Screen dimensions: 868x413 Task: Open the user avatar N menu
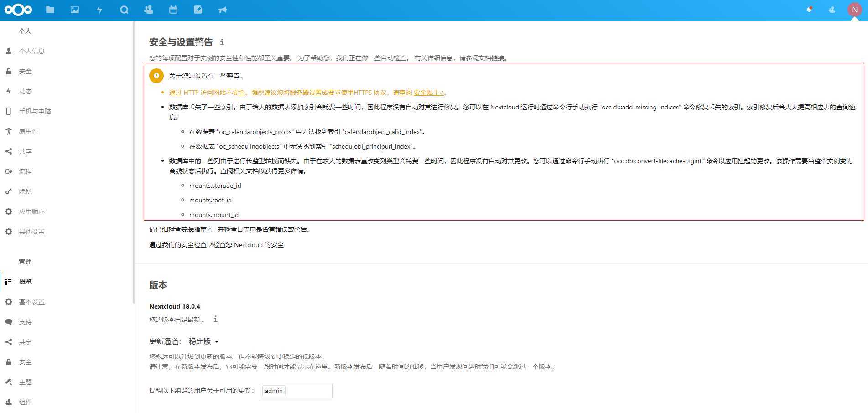coord(855,10)
